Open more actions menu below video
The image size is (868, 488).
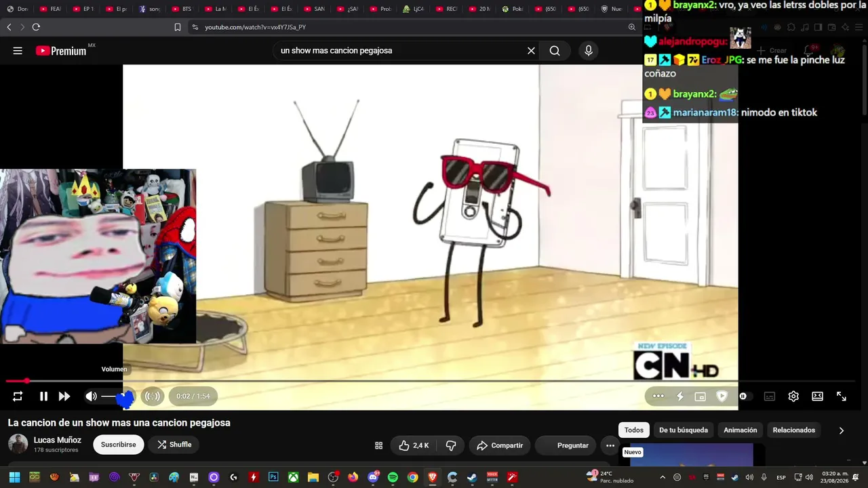[x=610, y=445]
